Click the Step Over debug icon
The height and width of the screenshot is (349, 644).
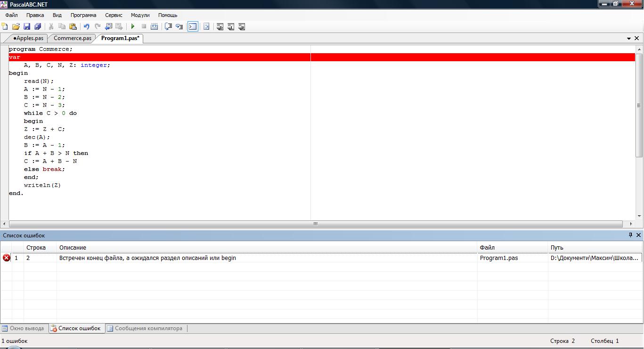(x=179, y=27)
